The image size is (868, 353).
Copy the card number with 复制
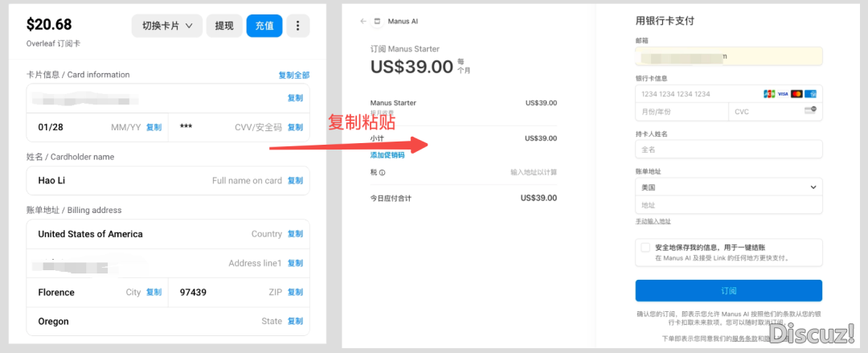(295, 98)
